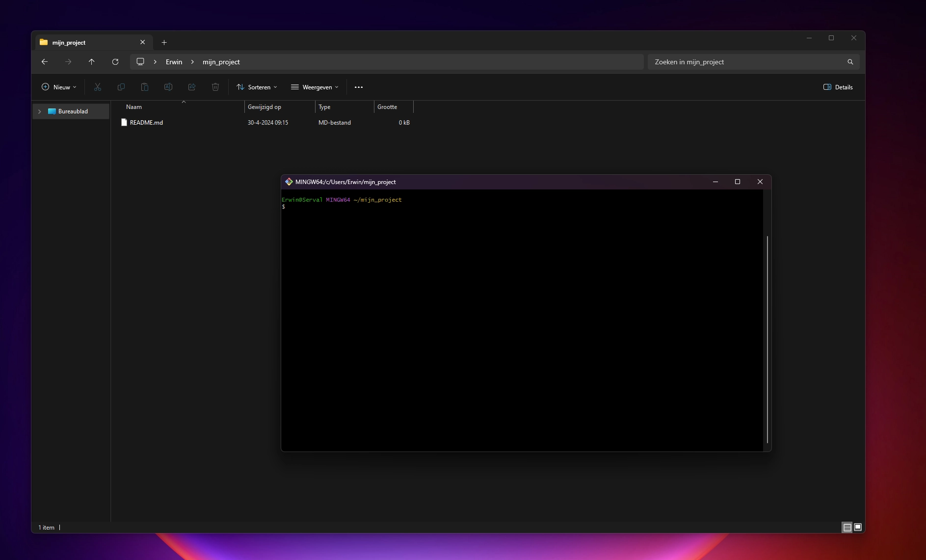
Task: Open a new Explorer tab with the plus
Action: click(x=164, y=43)
